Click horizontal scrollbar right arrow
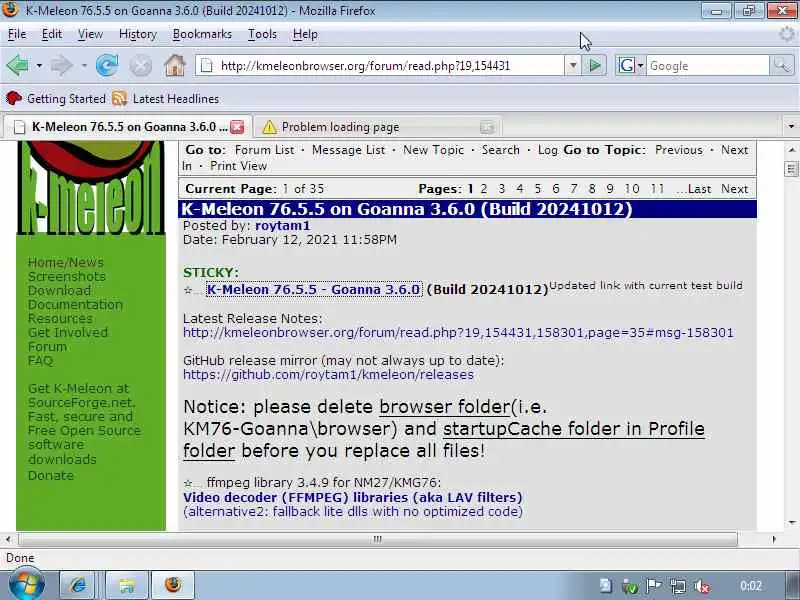This screenshot has width=800, height=600. 774,539
